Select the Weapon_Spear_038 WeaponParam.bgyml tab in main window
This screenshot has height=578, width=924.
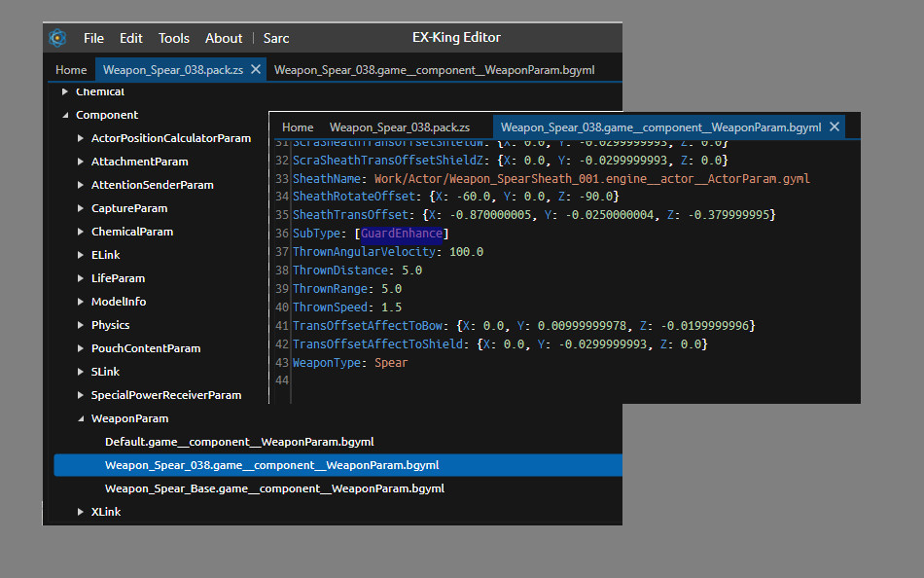434,70
